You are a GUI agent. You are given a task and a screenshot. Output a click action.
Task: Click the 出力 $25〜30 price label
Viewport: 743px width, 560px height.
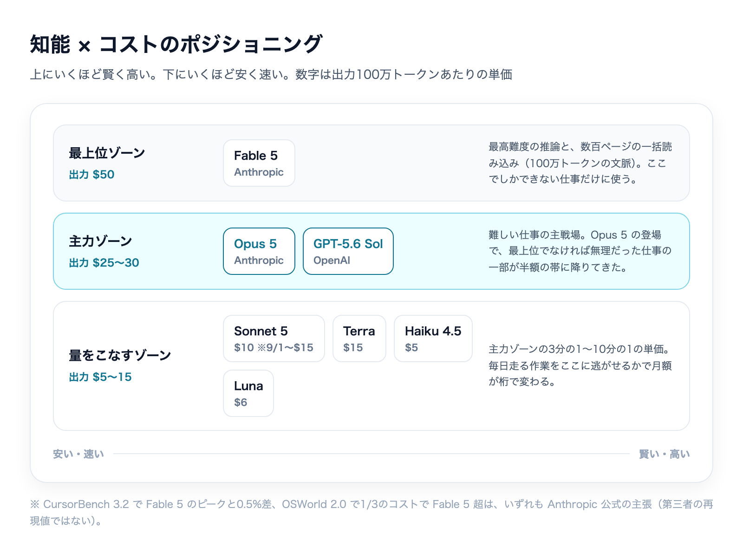(104, 263)
